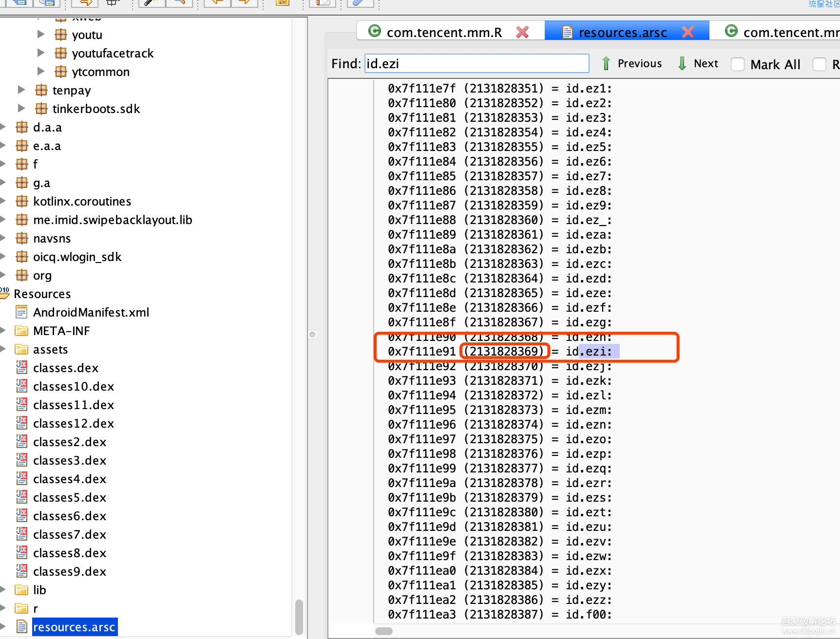Click the Previous search result button
840x639 pixels.
[x=631, y=63]
